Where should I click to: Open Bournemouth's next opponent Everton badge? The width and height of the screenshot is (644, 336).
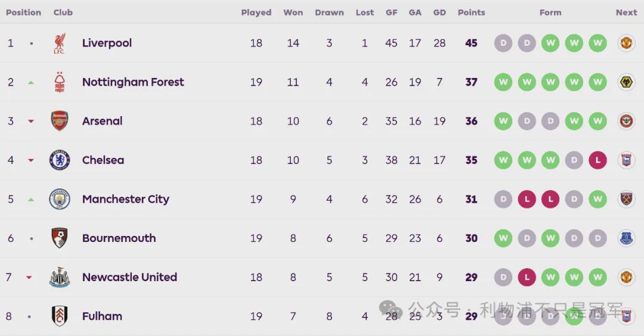[x=626, y=238]
